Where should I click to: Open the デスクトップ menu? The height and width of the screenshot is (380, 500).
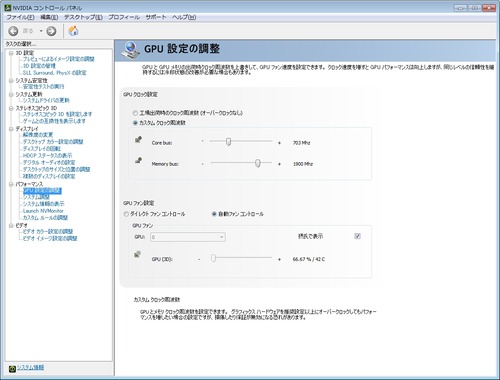tap(83, 17)
